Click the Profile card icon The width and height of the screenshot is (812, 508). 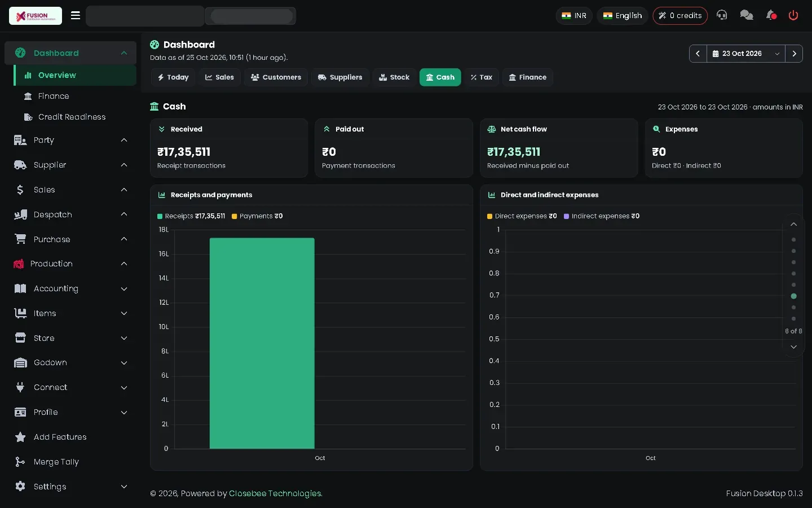tap(20, 412)
